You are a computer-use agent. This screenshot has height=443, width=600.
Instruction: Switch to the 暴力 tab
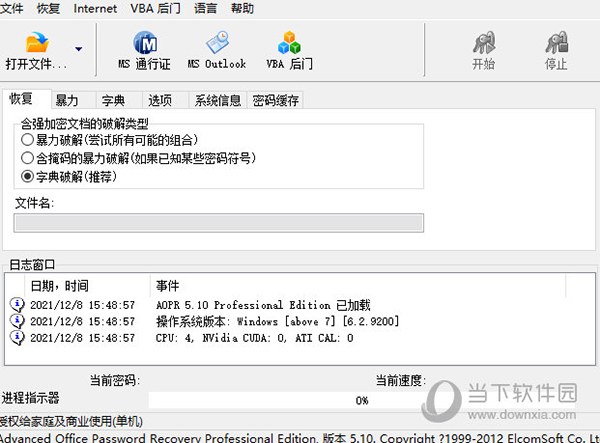[73, 101]
